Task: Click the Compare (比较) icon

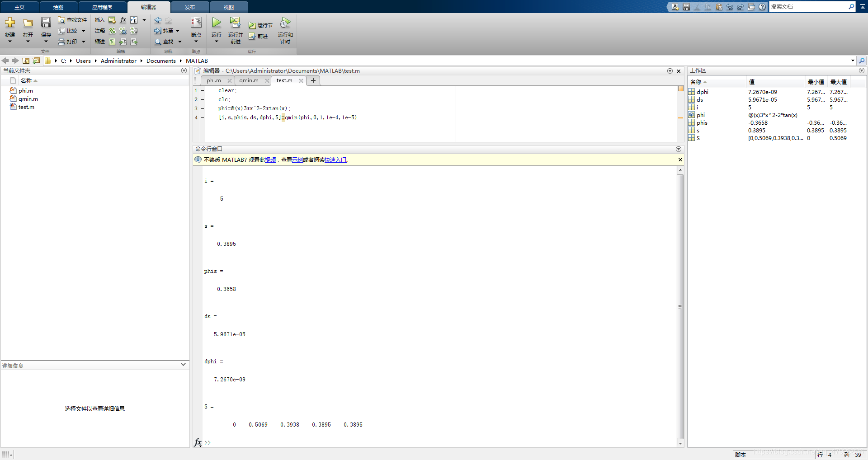Action: pyautogui.click(x=61, y=31)
